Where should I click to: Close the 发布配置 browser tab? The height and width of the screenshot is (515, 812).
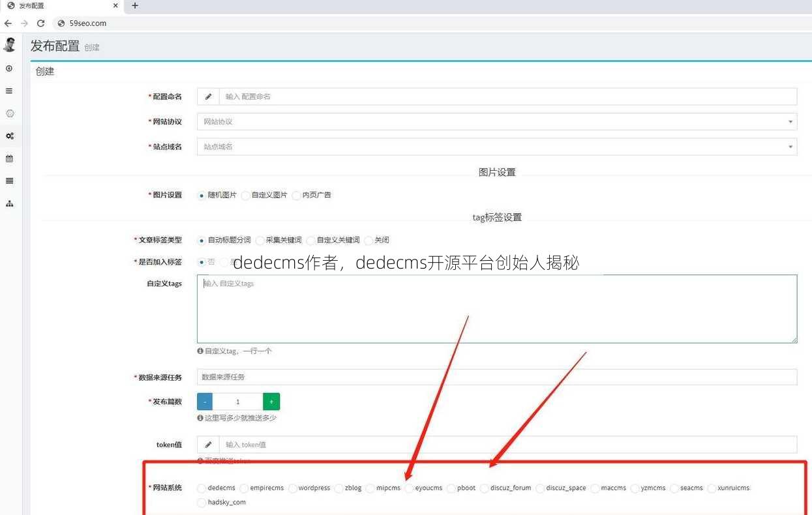(x=116, y=5)
